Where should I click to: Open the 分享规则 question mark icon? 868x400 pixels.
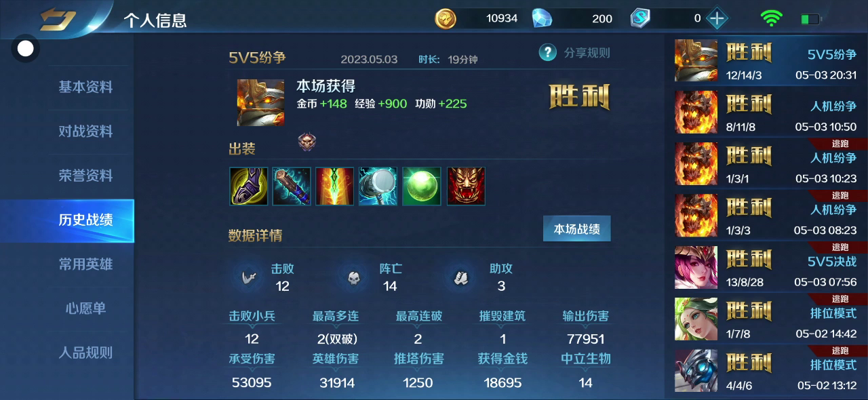(548, 52)
